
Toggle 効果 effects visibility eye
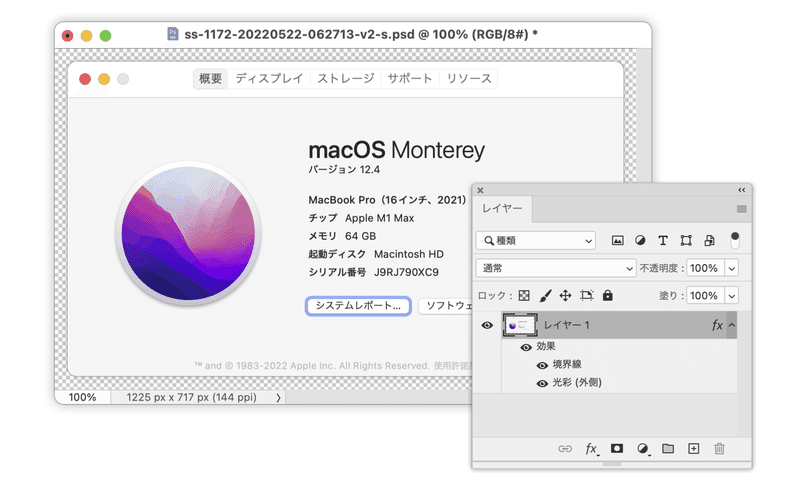pos(526,347)
